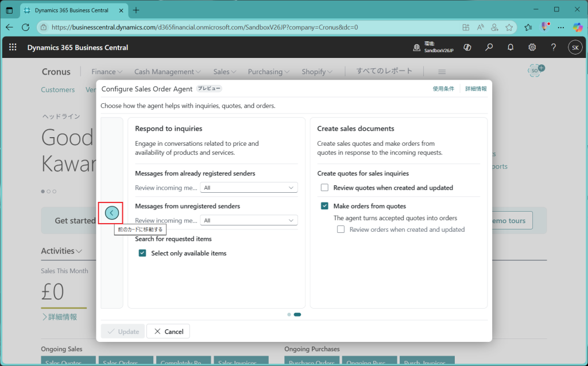Click the Ongoing Purchases heading

coord(312,349)
